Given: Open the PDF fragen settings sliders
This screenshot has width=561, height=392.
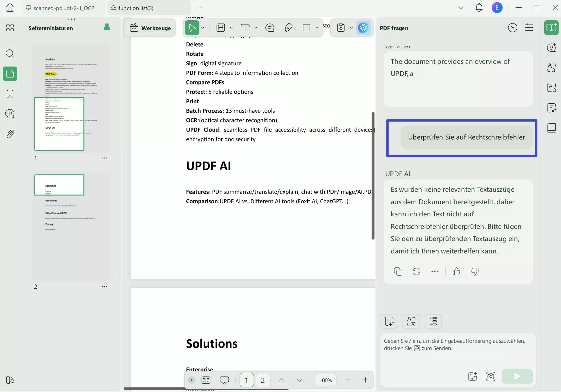Looking at the screenshot, I should pyautogui.click(x=529, y=28).
